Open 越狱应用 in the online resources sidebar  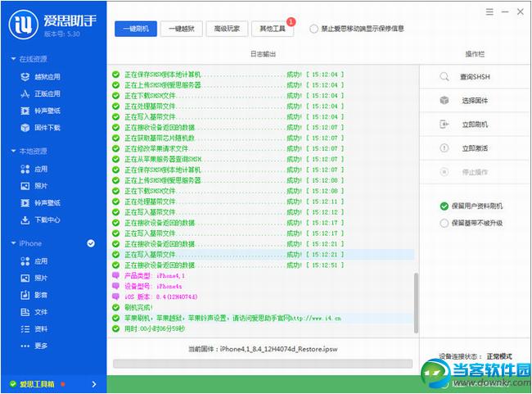point(46,77)
